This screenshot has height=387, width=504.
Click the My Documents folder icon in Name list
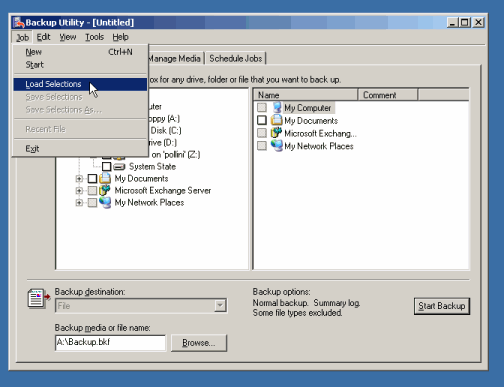click(x=277, y=120)
